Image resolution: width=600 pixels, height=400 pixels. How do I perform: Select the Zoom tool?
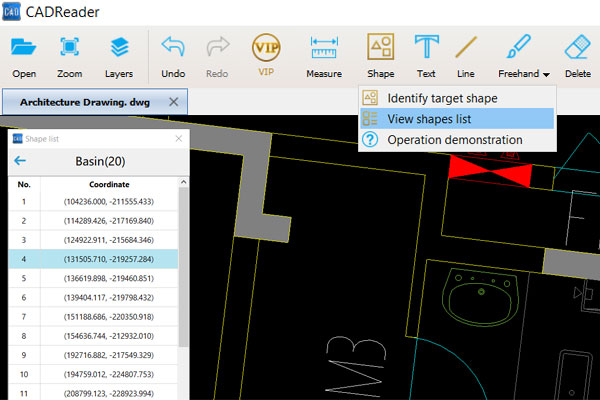[69, 57]
